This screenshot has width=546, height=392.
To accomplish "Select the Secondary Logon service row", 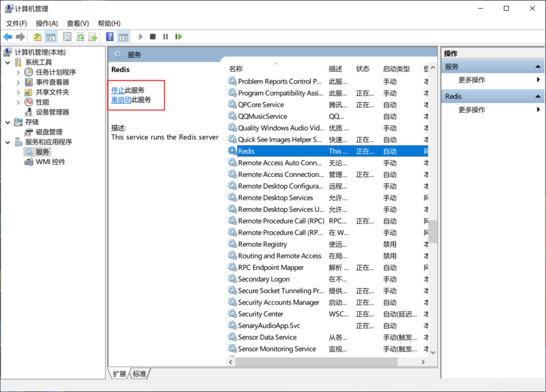I will pos(328,279).
